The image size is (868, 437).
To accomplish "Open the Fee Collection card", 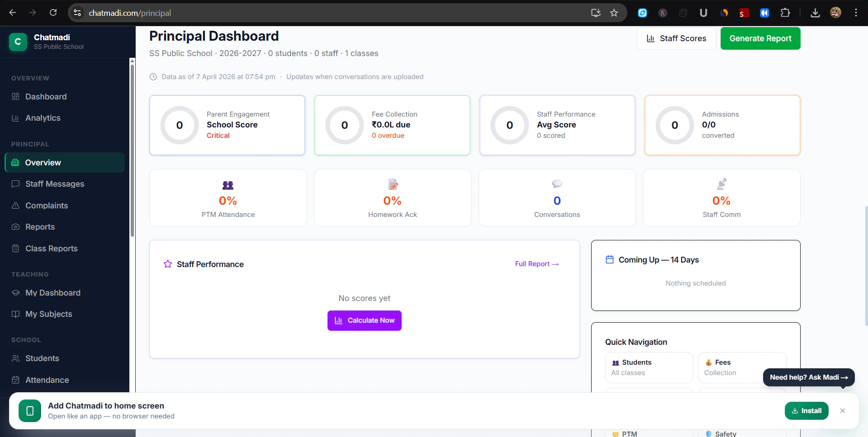I will click(x=392, y=125).
